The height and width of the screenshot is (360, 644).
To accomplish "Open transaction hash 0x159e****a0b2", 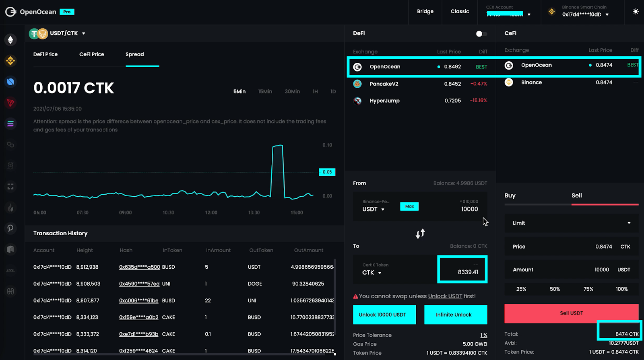I will 139,317.
